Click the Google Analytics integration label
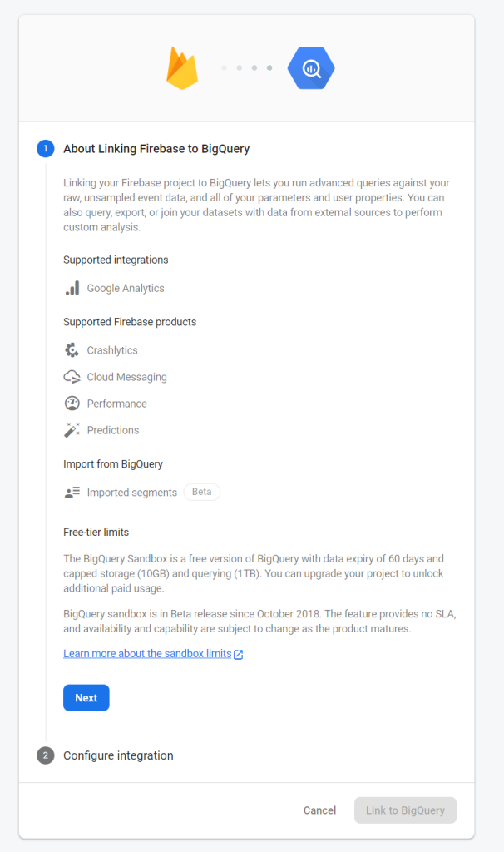This screenshot has height=852, width=504. point(126,288)
